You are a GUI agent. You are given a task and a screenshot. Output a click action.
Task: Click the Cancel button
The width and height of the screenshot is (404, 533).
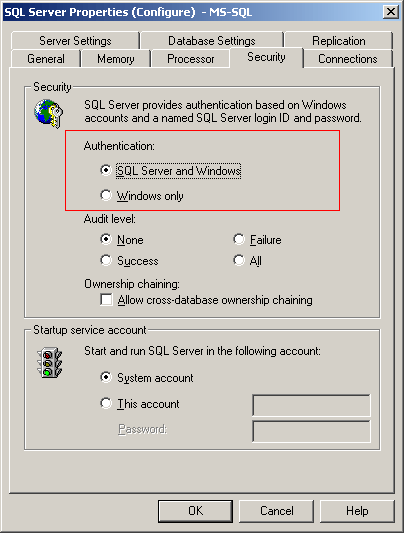coord(276,511)
